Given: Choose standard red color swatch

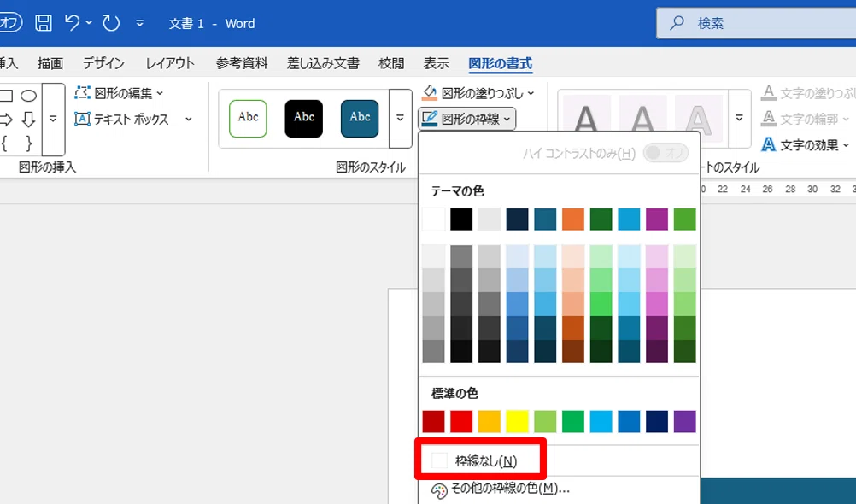Looking at the screenshot, I should (x=461, y=421).
